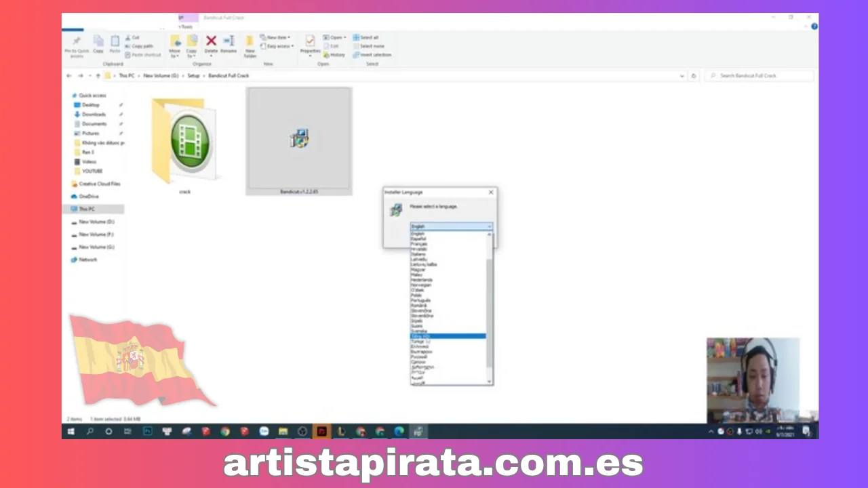Open Microsoft Edge from the taskbar
868x488 pixels.
[399, 431]
